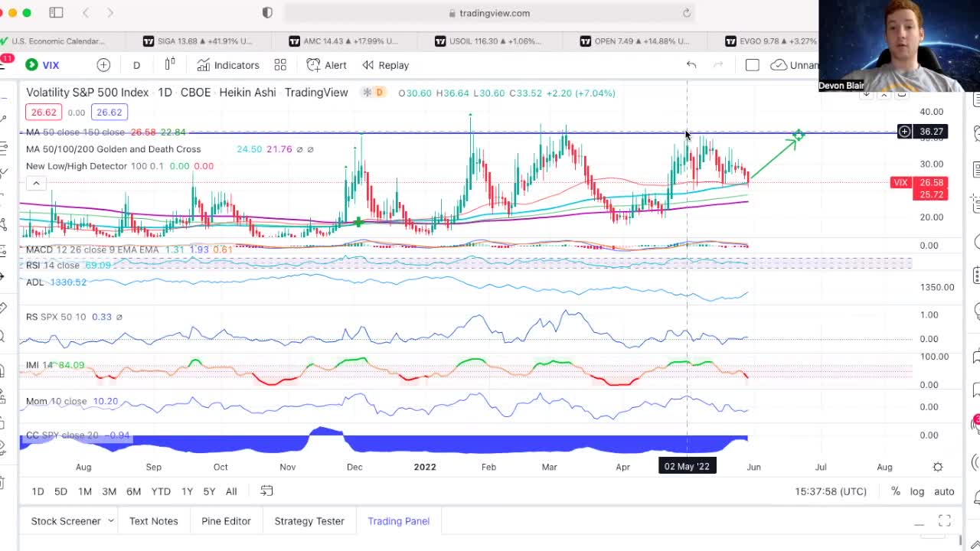This screenshot has width=980, height=551.
Task: Set chart range to 1D
Action: (x=38, y=491)
